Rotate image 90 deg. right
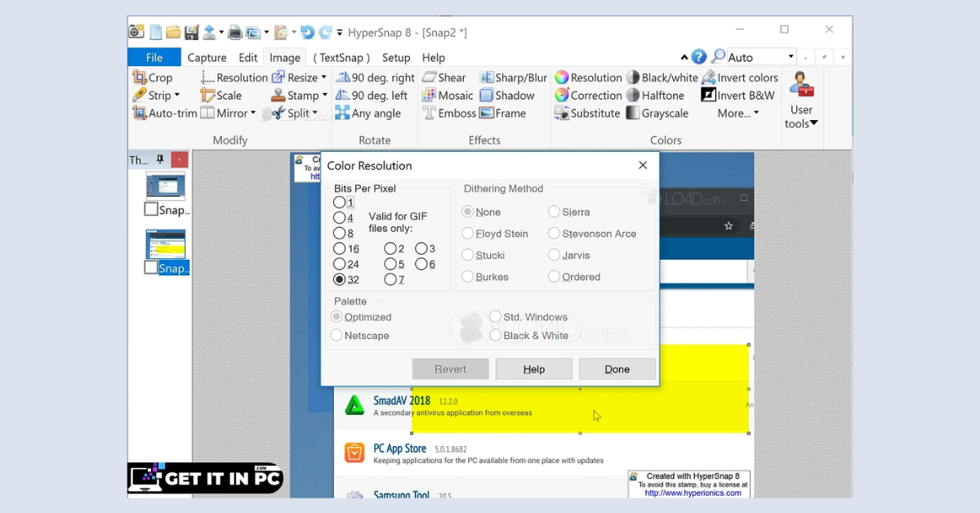 click(x=376, y=78)
